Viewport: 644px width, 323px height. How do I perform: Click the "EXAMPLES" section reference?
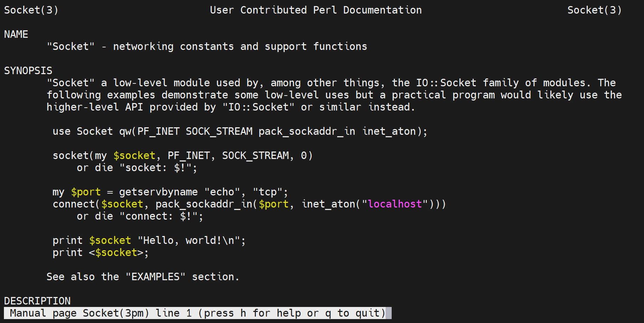pyautogui.click(x=155, y=277)
